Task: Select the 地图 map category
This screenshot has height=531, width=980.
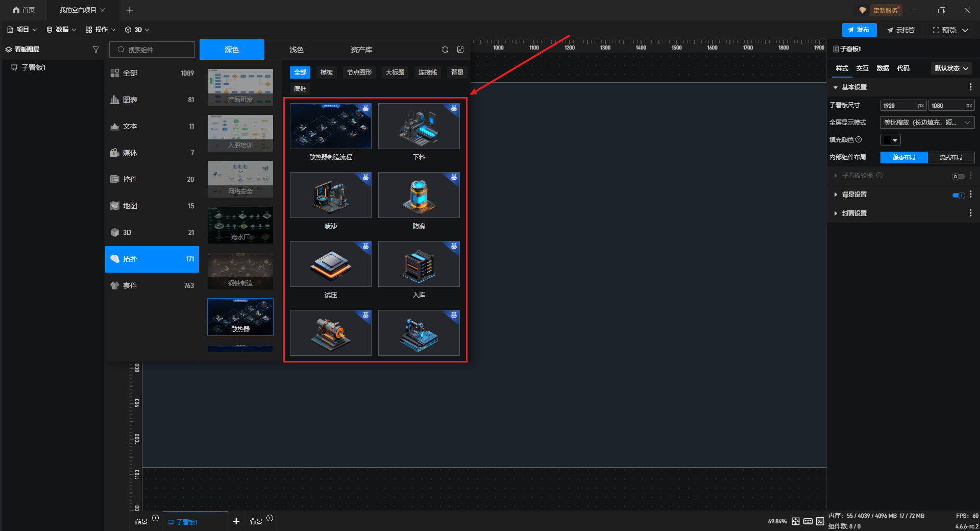Action: [152, 206]
